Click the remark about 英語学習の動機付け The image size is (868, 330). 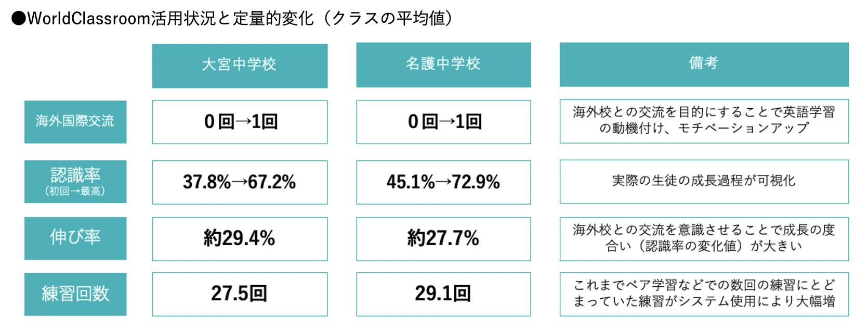[x=704, y=121]
